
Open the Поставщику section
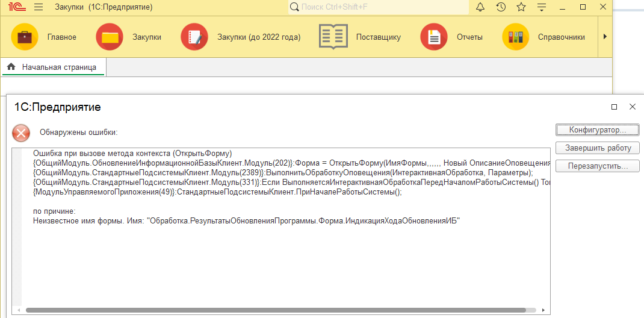378,37
